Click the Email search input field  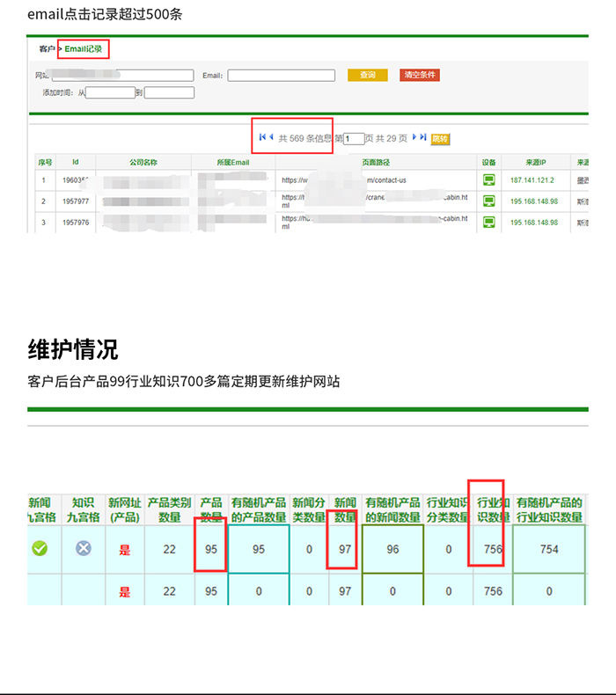(281, 76)
